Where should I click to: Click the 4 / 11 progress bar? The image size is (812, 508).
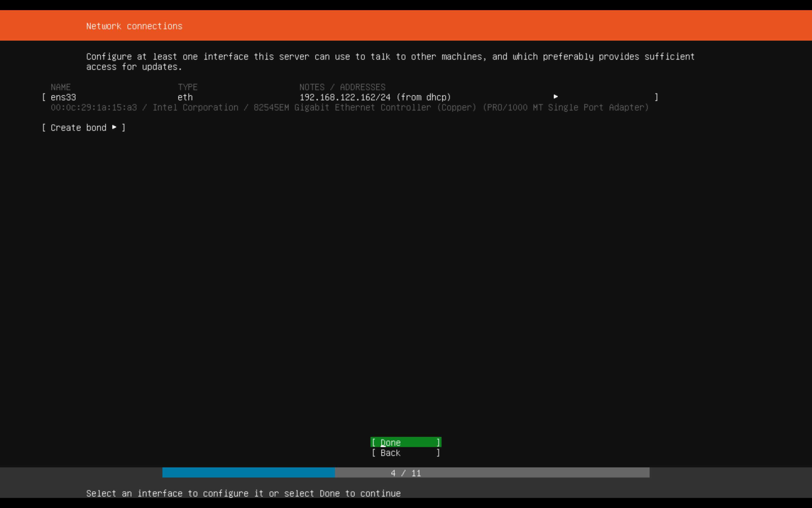pyautogui.click(x=406, y=472)
